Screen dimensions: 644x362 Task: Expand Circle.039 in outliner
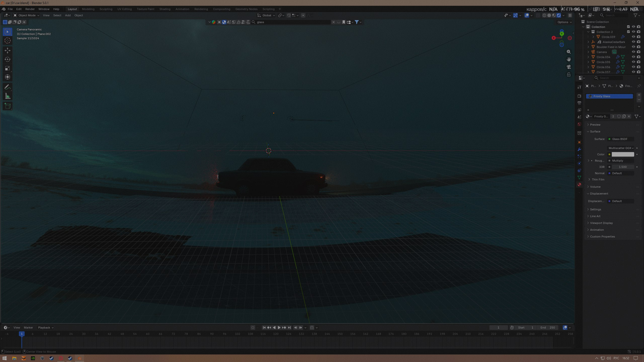593,37
